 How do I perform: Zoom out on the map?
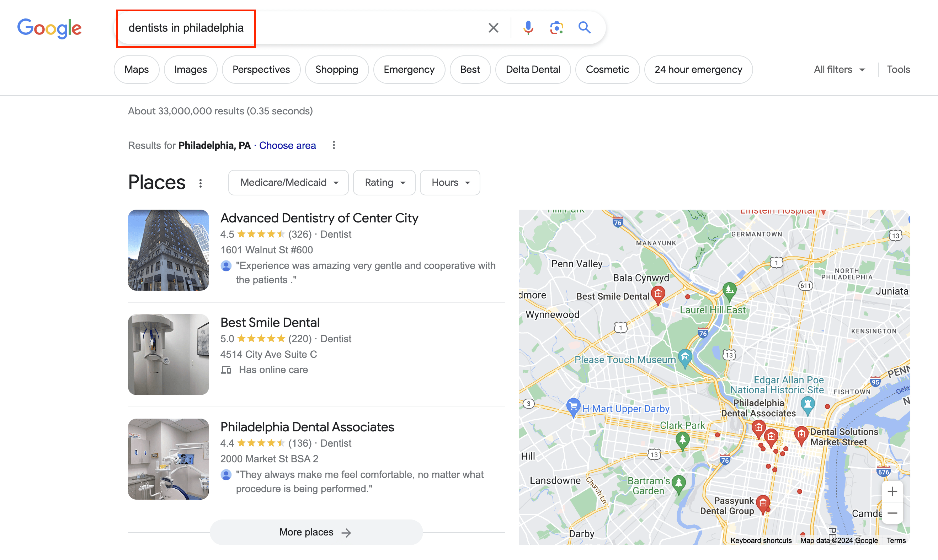892,513
